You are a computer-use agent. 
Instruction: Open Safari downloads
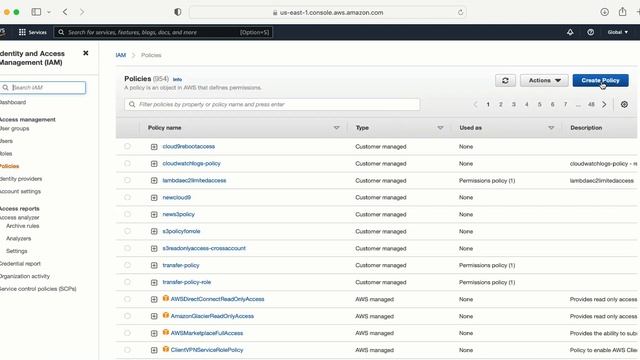tap(604, 12)
